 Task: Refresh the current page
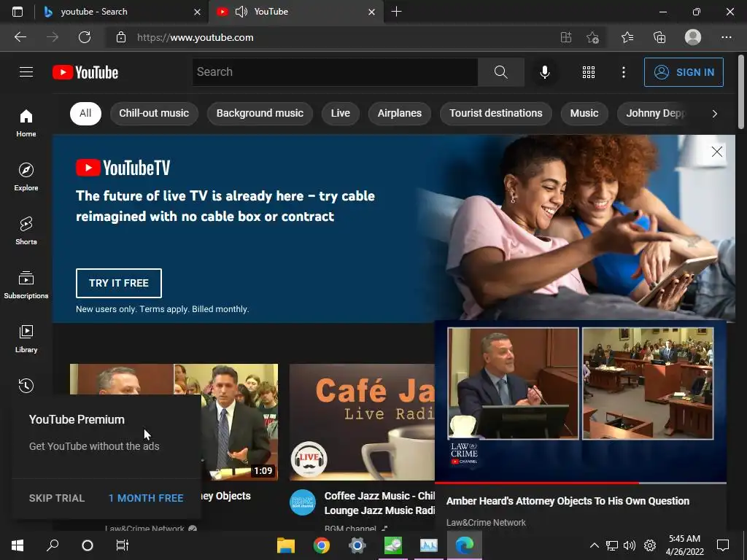pos(85,37)
